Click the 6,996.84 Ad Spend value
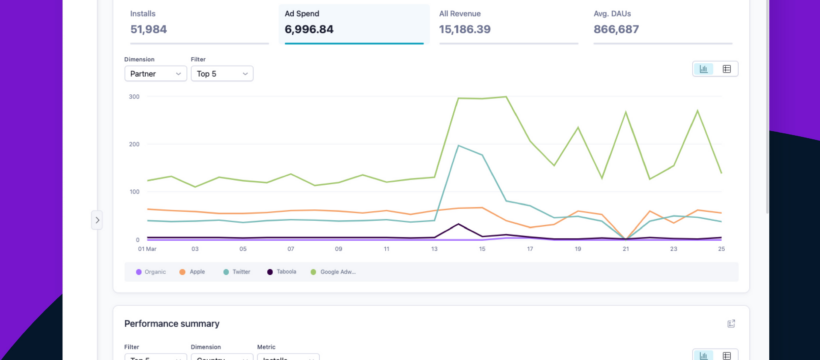Screen dimensions: 820x360 tap(309, 29)
